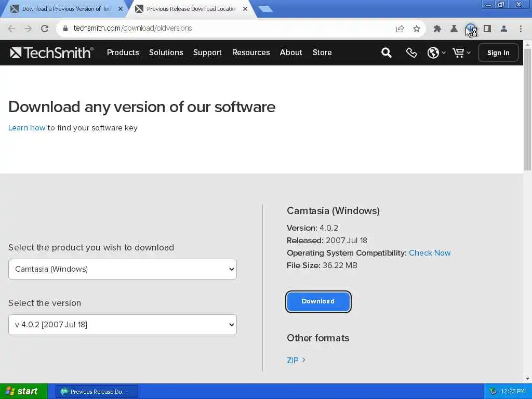Viewport: 532px width, 399px height.
Task: Click the address bar URL field
Action: click(224, 29)
